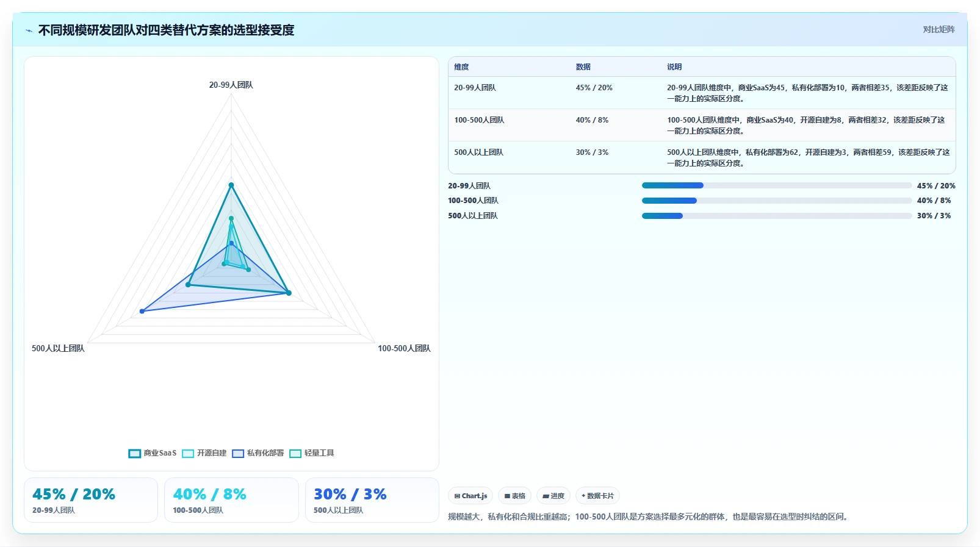The image size is (980, 547).
Task: Click 商业SaaS data point on top axis
Action: [231, 185]
